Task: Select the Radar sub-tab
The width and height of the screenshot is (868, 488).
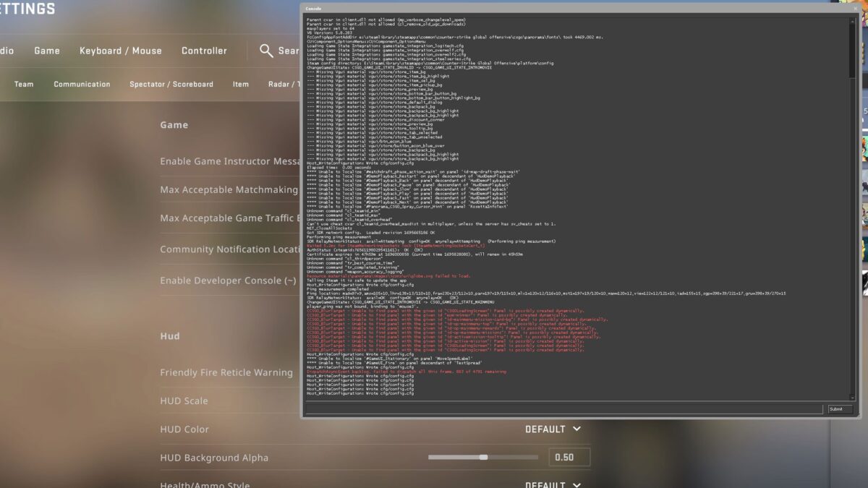Action: (284, 84)
